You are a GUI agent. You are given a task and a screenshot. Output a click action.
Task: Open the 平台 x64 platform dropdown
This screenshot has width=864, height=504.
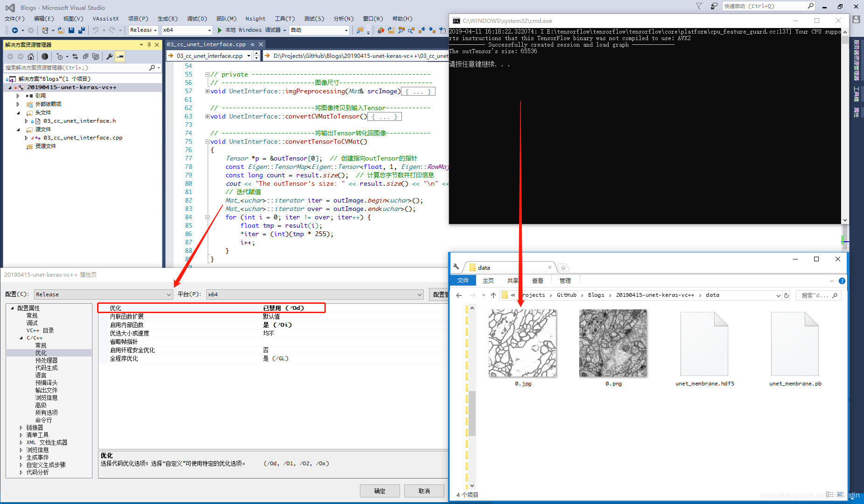419,294
